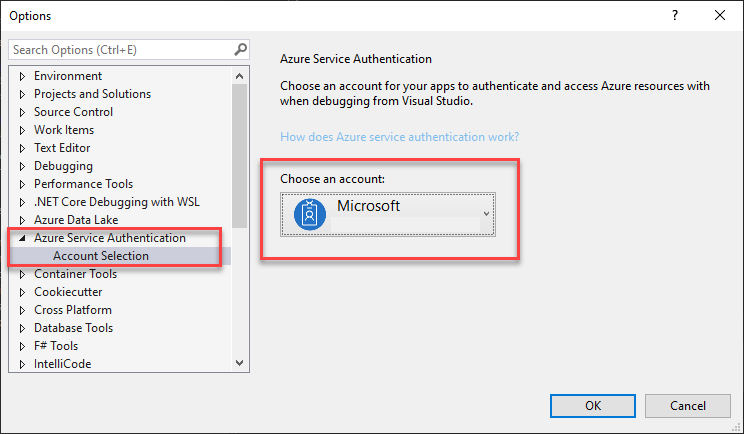Image resolution: width=744 pixels, height=434 pixels.
Task: Click the OK button
Action: coord(593,405)
